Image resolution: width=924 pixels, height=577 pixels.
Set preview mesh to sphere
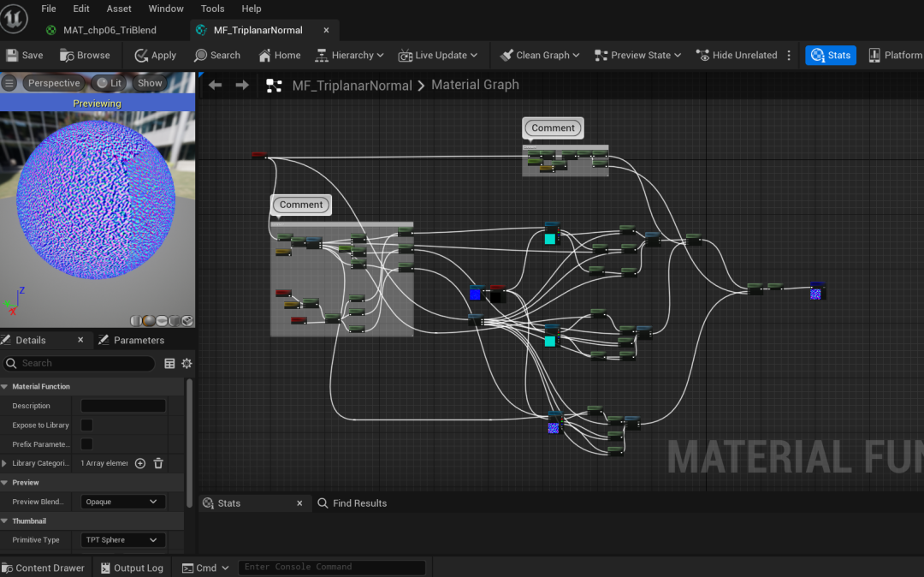coord(149,321)
